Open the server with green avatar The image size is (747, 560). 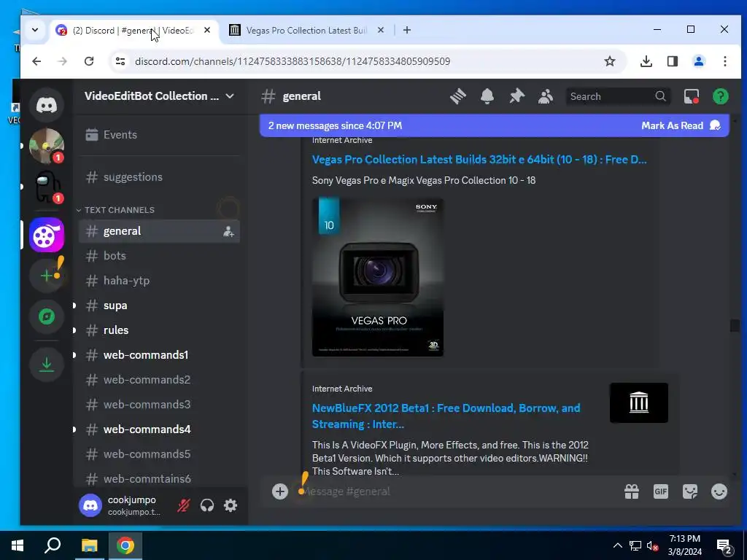pyautogui.click(x=46, y=146)
